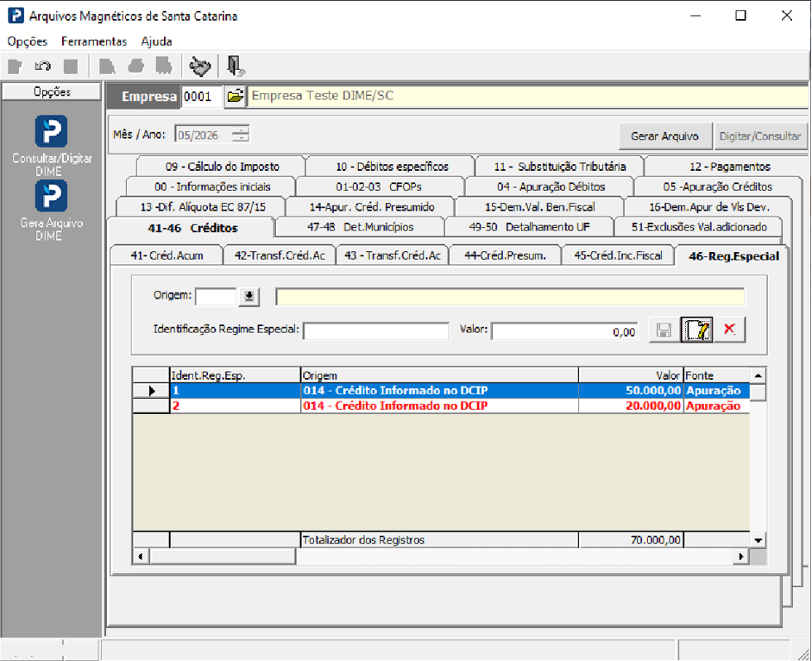
Task: Click the Valor input field
Action: click(x=564, y=331)
